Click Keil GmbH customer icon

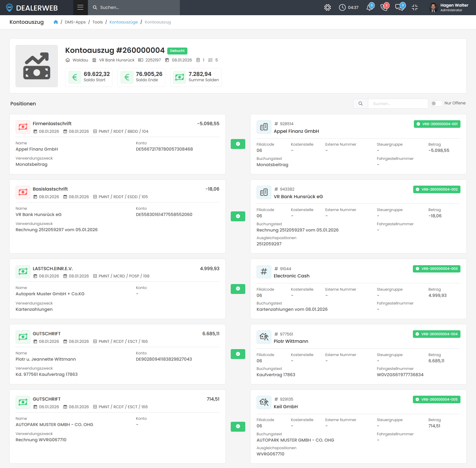click(x=264, y=402)
